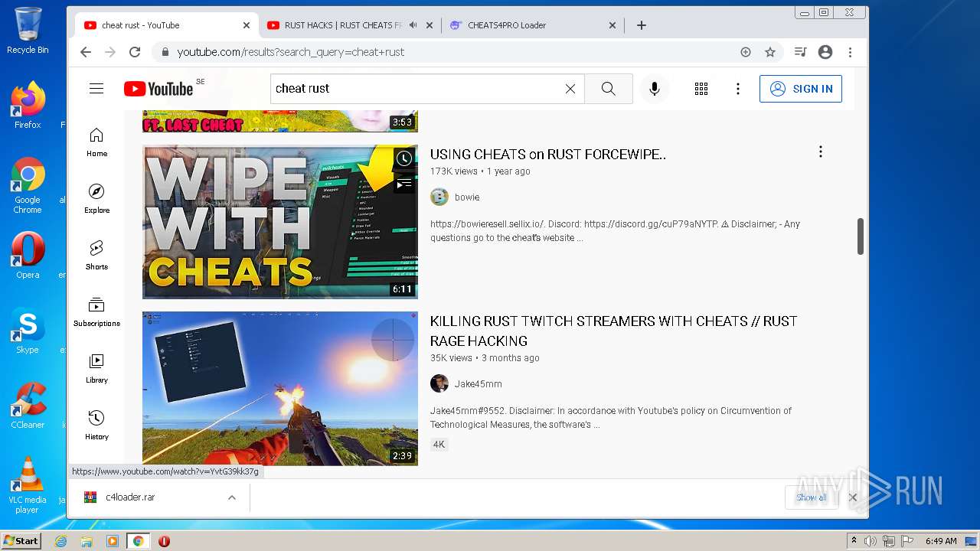
Task: Click partially visible 3:53 video thumbnail
Action: pos(280,121)
